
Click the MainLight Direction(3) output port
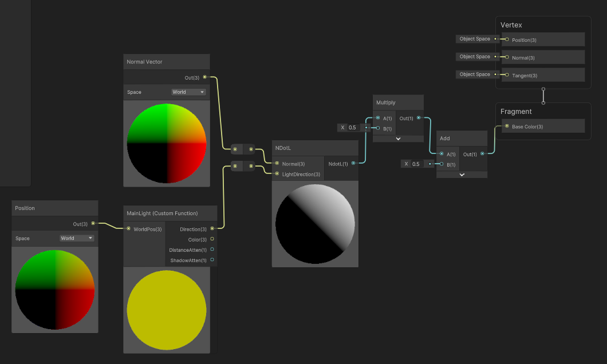coord(212,228)
